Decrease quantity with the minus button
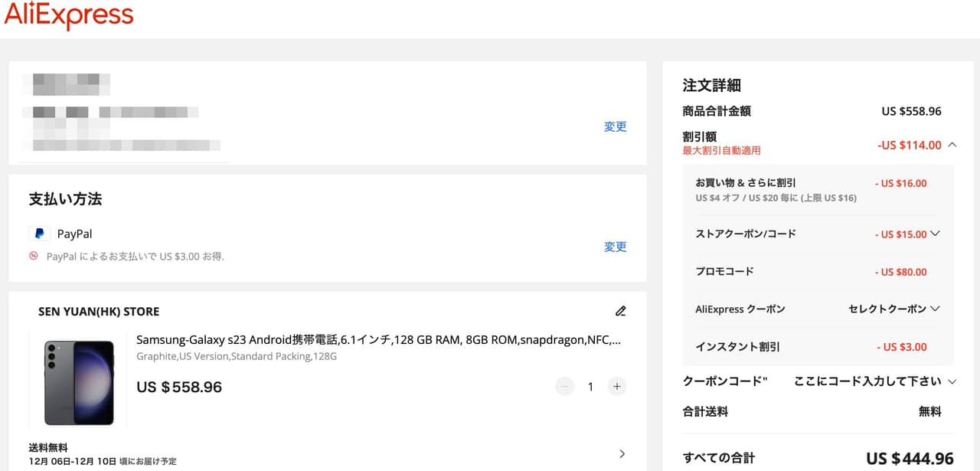 565,387
